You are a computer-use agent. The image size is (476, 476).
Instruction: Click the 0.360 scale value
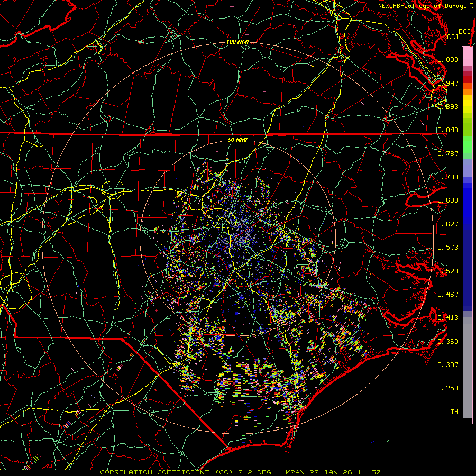click(x=448, y=342)
